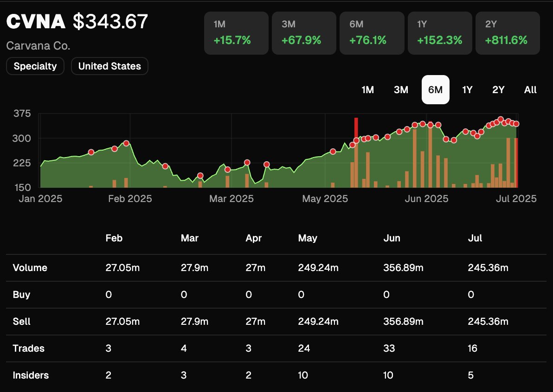The height and width of the screenshot is (392, 553).
Task: Click the Volume value 356.89m for Jun
Action: click(403, 268)
